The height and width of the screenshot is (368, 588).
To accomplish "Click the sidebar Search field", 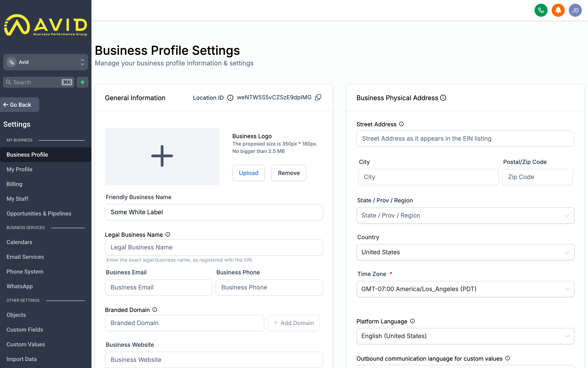I will click(x=39, y=82).
